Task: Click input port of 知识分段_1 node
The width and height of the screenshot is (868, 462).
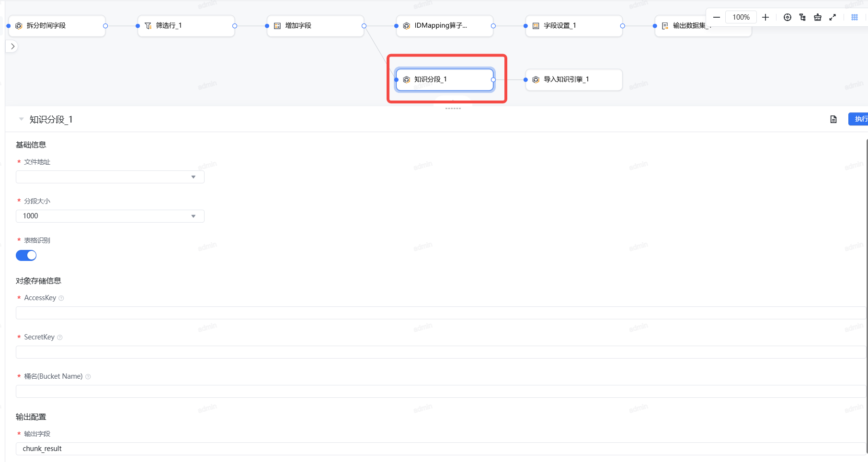Action: 397,79
